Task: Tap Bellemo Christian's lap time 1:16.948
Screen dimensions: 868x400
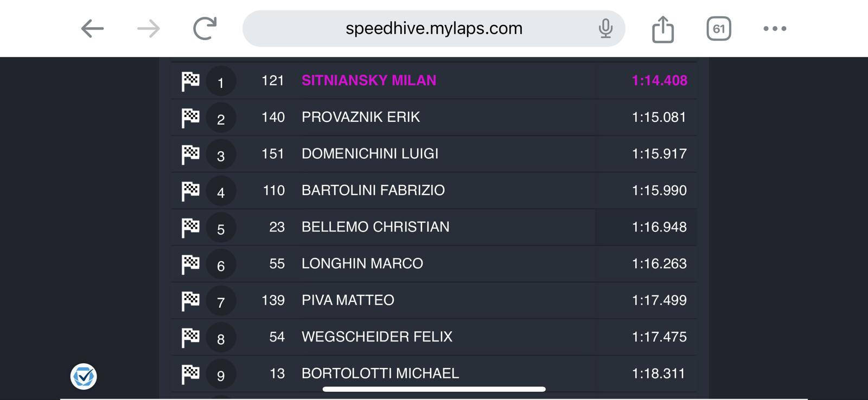Action: tap(659, 227)
